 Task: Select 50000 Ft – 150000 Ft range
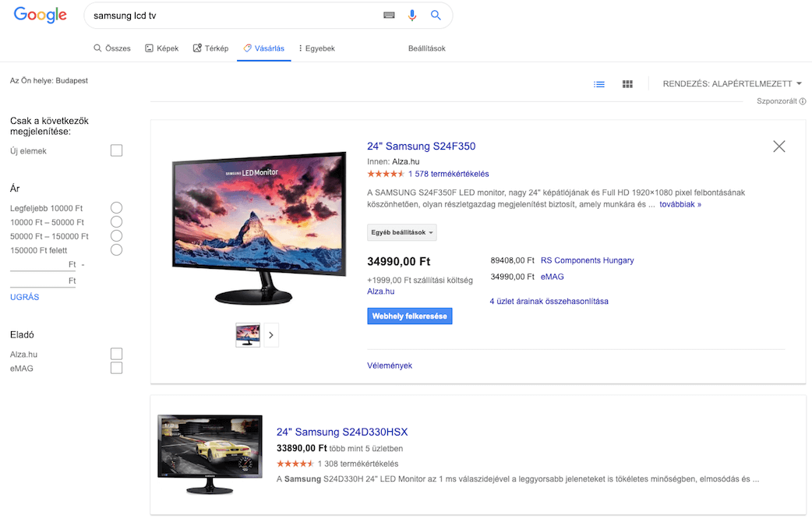click(117, 235)
